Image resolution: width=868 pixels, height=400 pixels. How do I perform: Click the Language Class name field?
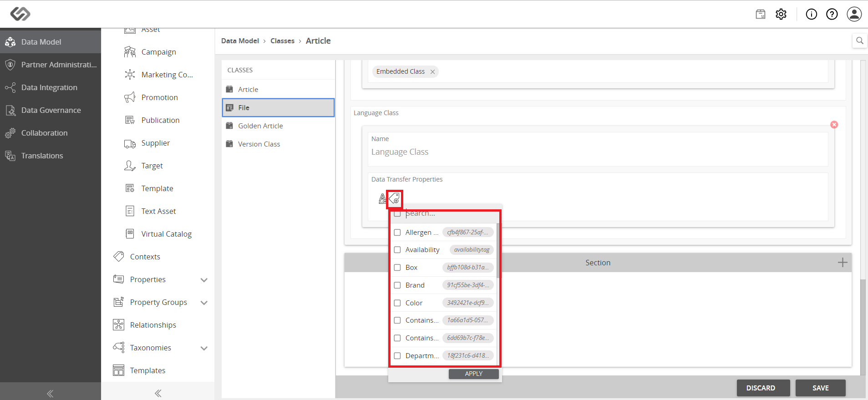(598, 152)
